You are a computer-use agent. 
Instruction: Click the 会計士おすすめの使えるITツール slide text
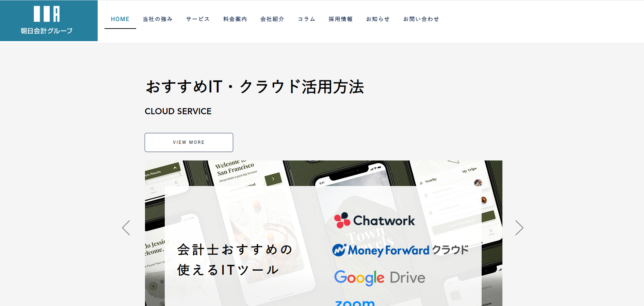click(235, 260)
